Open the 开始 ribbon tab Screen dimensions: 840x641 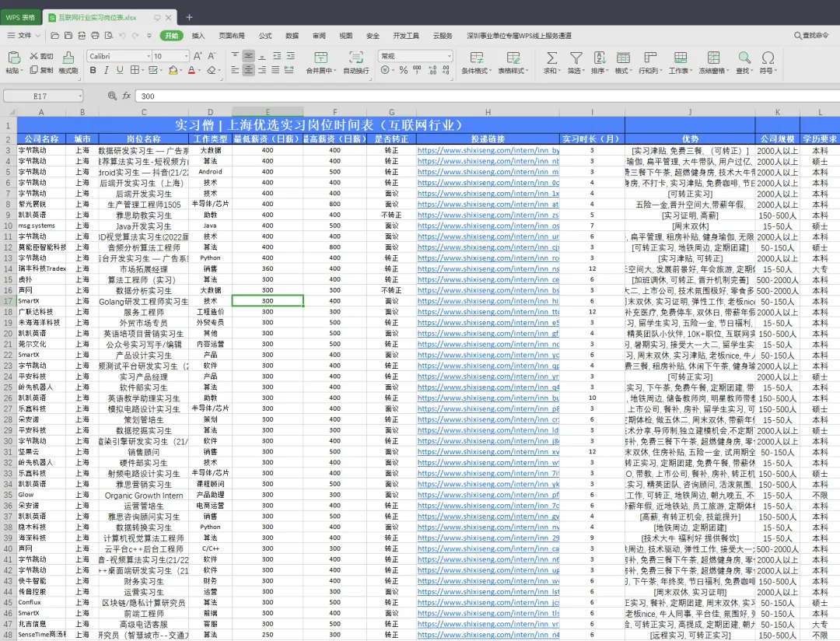pyautogui.click(x=171, y=35)
